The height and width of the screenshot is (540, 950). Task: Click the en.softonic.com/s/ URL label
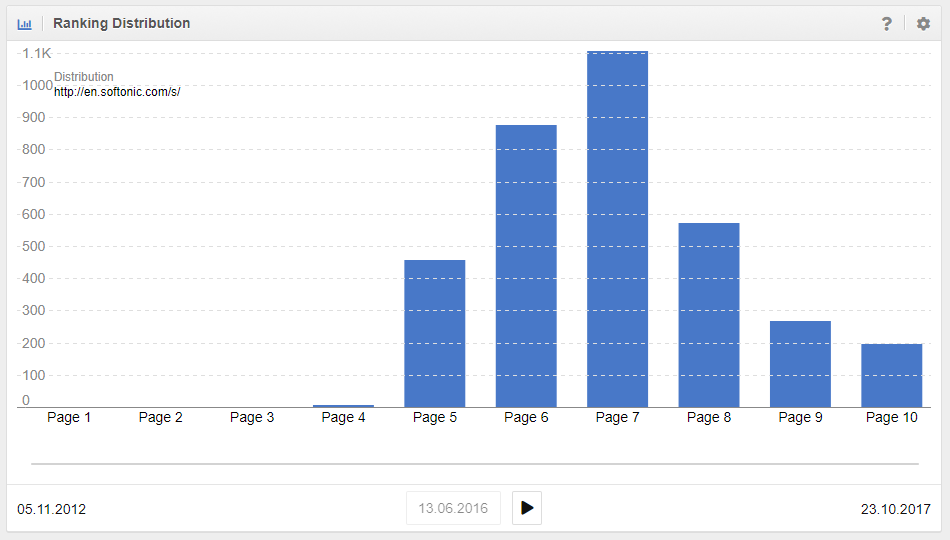(x=117, y=91)
